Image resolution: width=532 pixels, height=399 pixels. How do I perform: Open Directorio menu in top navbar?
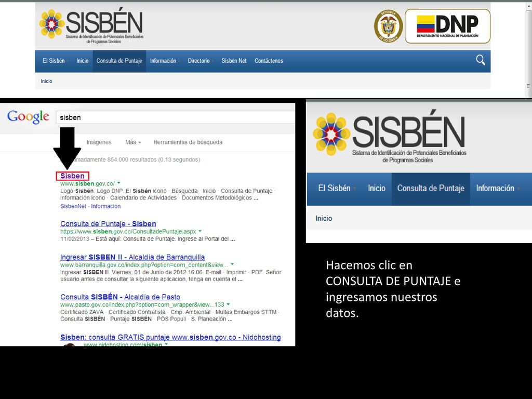pyautogui.click(x=199, y=61)
